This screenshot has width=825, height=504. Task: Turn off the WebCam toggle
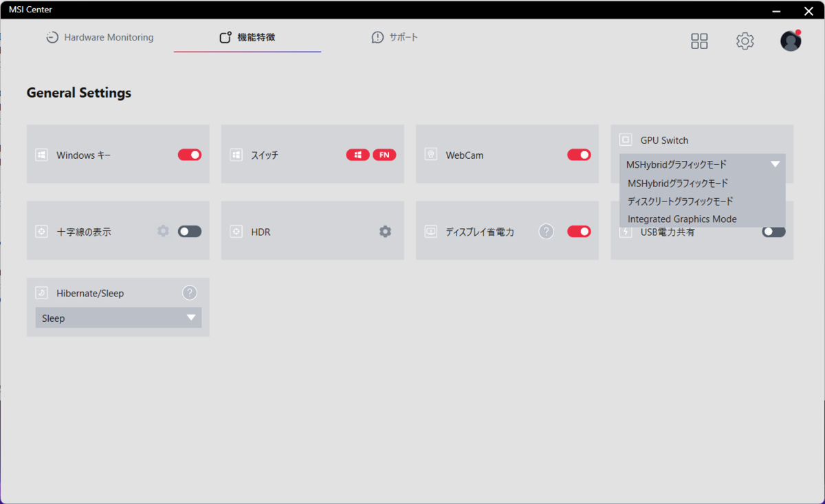coord(579,155)
